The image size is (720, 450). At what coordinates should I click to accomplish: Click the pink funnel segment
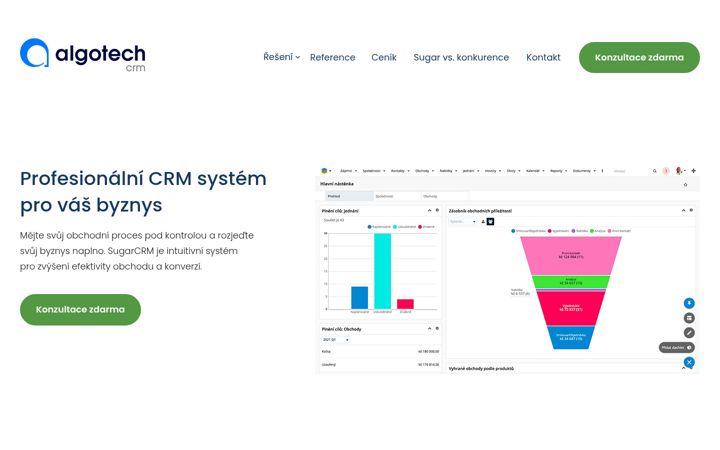coord(571,256)
